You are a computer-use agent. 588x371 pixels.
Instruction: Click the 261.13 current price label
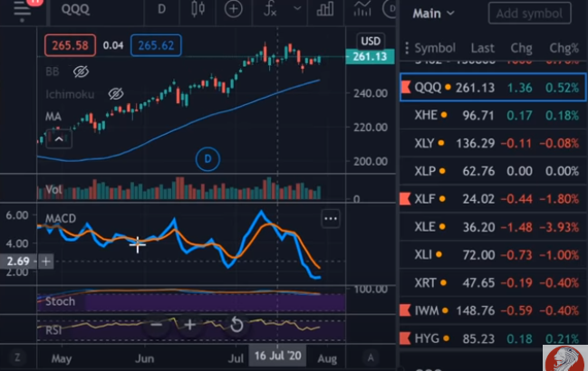pos(370,56)
